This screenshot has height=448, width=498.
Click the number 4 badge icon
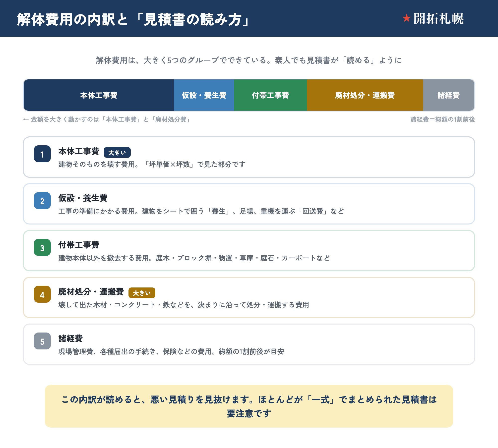[42, 294]
